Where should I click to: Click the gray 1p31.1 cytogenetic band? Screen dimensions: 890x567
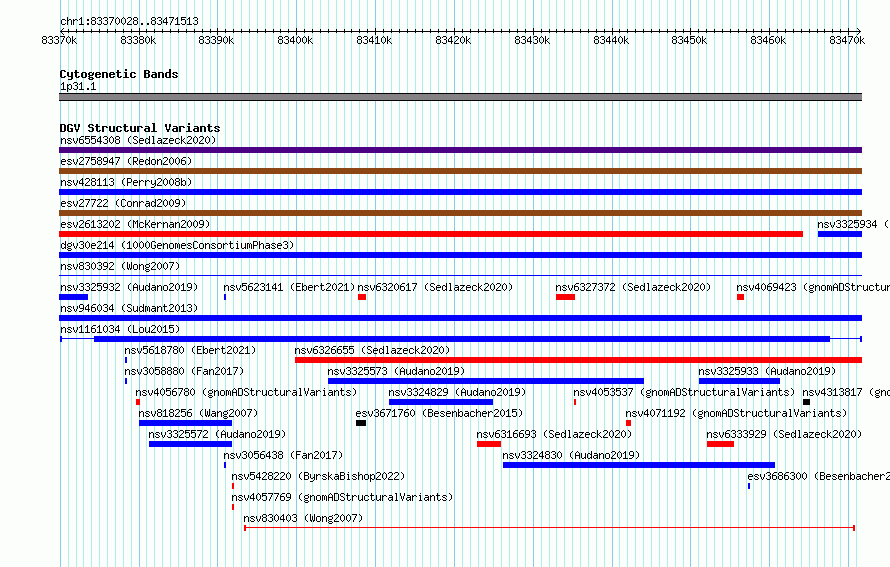460,97
